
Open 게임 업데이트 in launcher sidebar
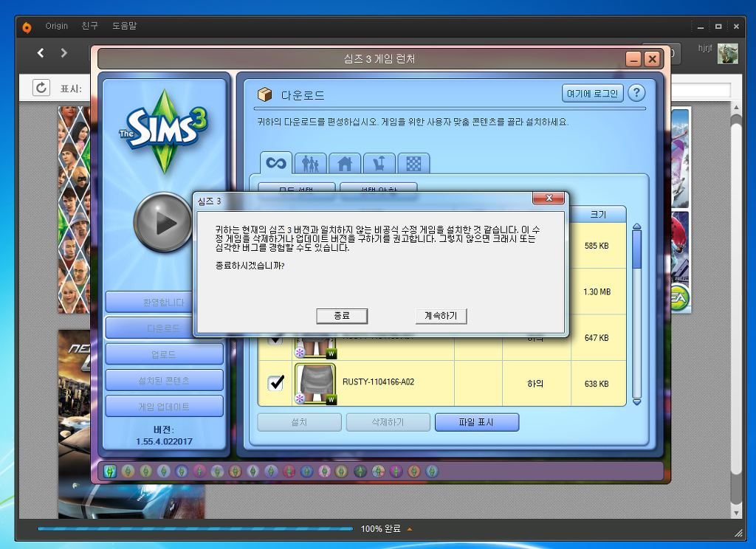click(164, 407)
